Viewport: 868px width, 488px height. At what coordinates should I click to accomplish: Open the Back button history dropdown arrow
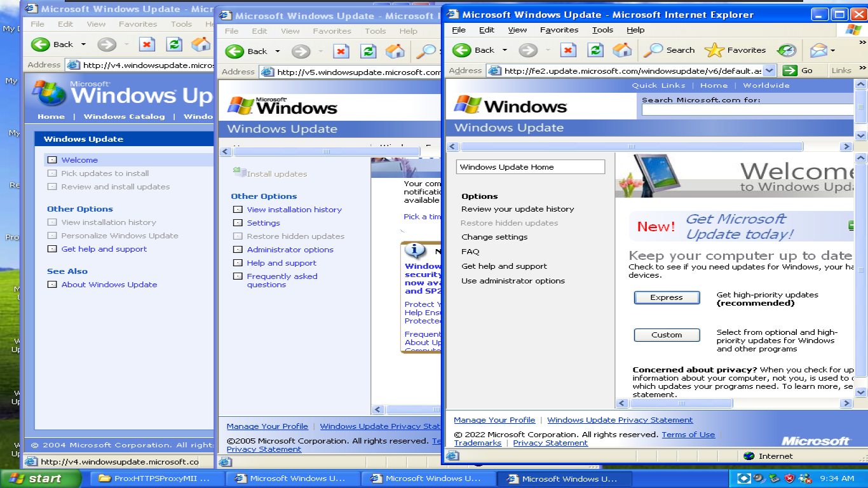click(x=505, y=50)
